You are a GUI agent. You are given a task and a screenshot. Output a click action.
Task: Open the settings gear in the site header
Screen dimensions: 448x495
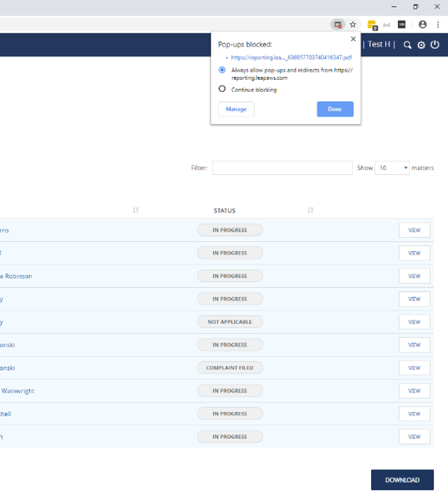[421, 45]
